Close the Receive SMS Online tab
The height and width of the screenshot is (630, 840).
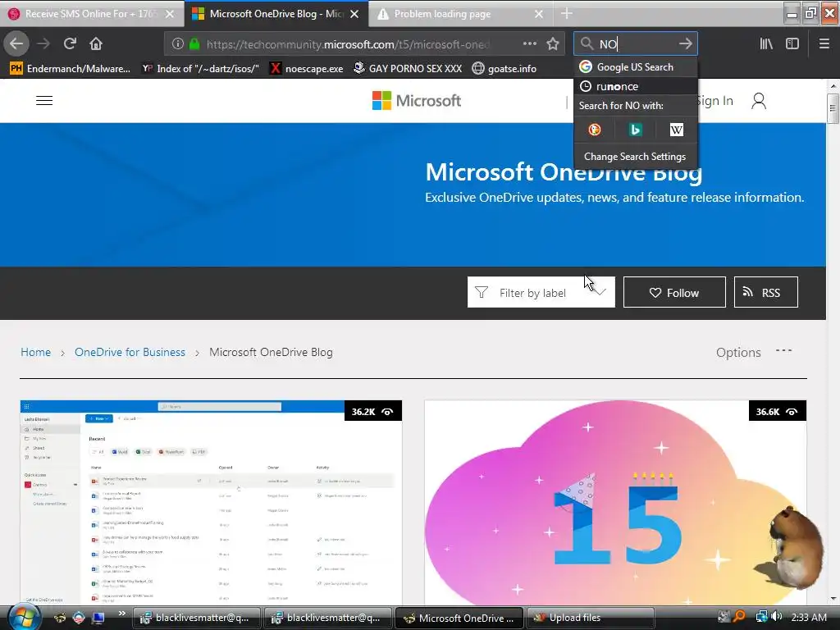click(x=170, y=14)
